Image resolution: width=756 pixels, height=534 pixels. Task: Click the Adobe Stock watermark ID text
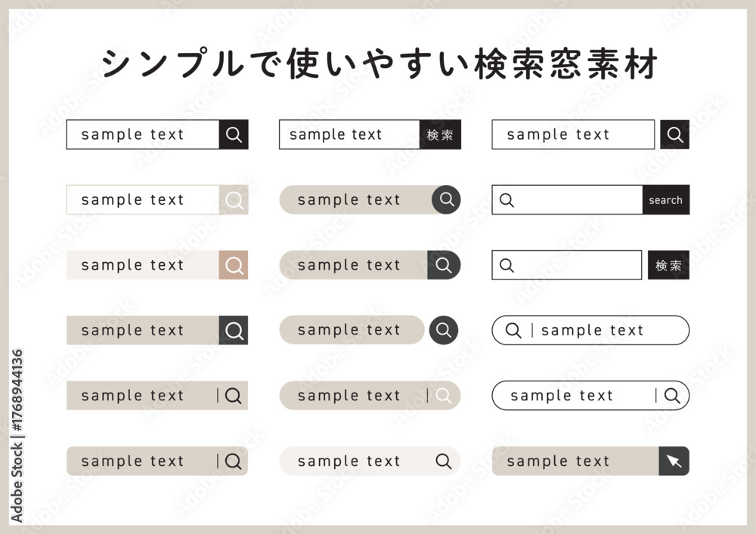pos(17,435)
